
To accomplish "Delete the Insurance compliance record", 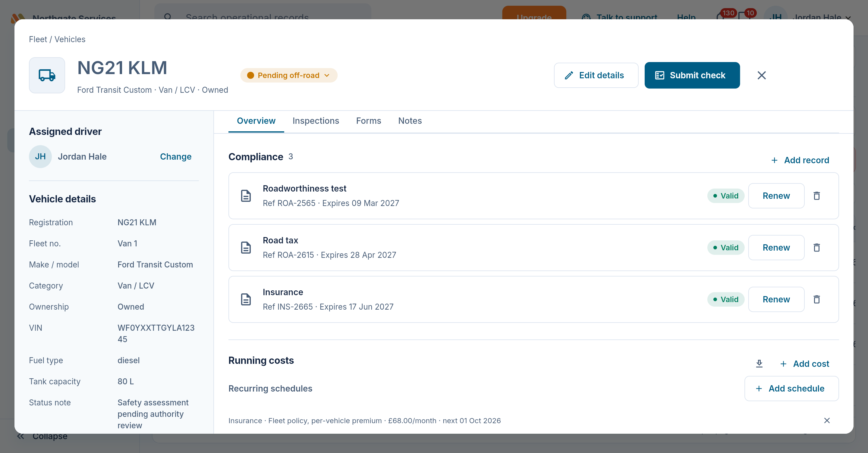I will 816,299.
